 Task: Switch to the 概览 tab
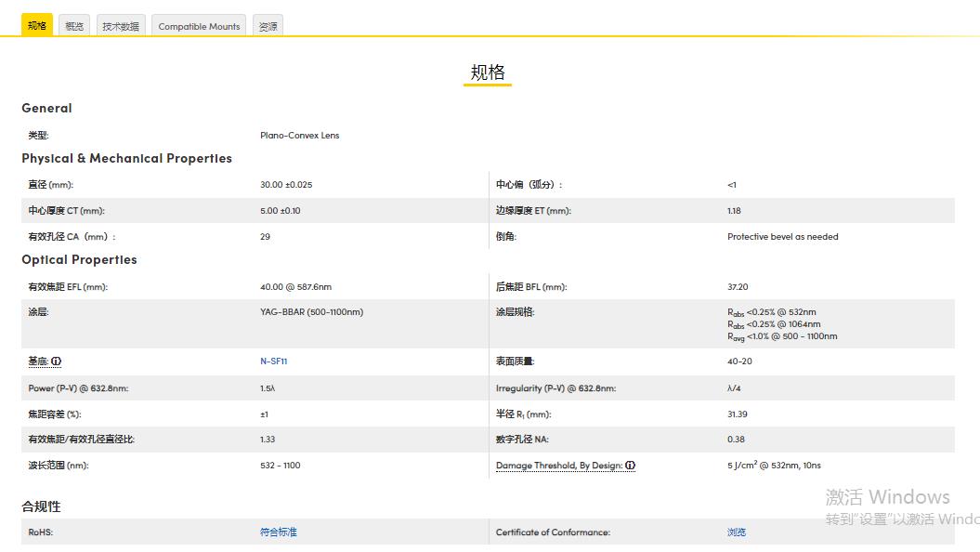coord(73,25)
